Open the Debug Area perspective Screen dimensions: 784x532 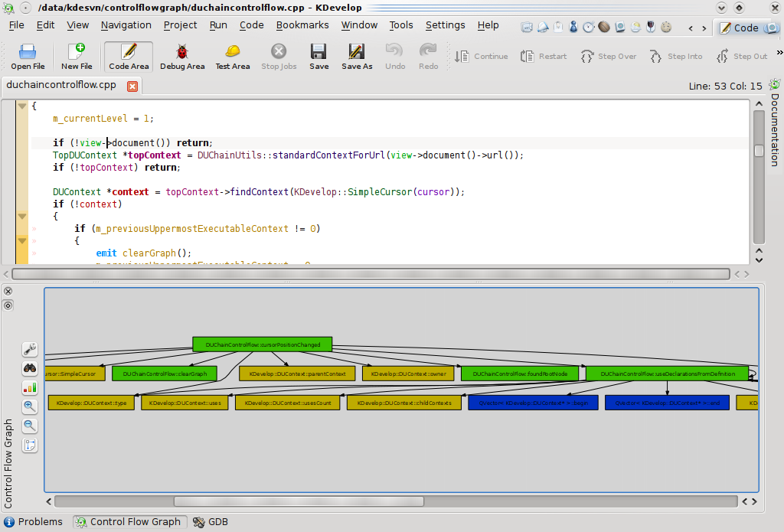[181, 56]
